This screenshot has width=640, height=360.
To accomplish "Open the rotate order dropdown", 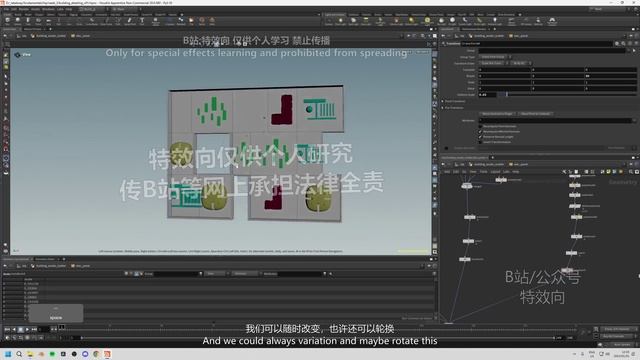I will [x=522, y=63].
